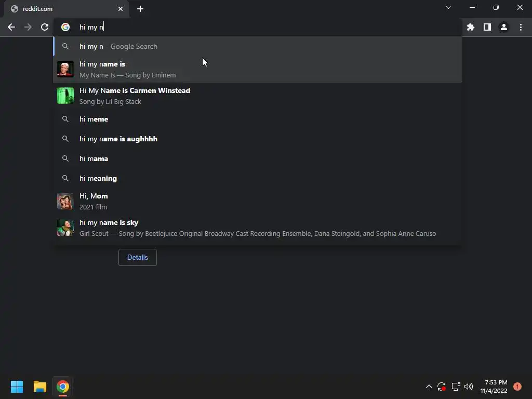Open the notification badge showing 1
The height and width of the screenshot is (399, 532).
[x=517, y=387]
